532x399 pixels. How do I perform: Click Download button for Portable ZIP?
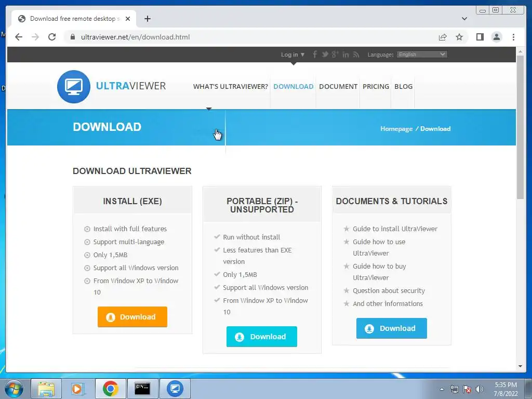tap(262, 337)
